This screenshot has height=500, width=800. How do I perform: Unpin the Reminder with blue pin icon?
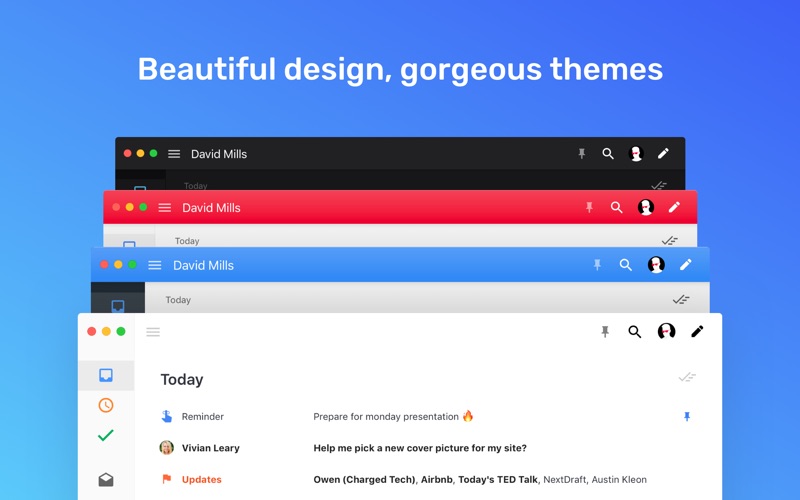click(687, 417)
